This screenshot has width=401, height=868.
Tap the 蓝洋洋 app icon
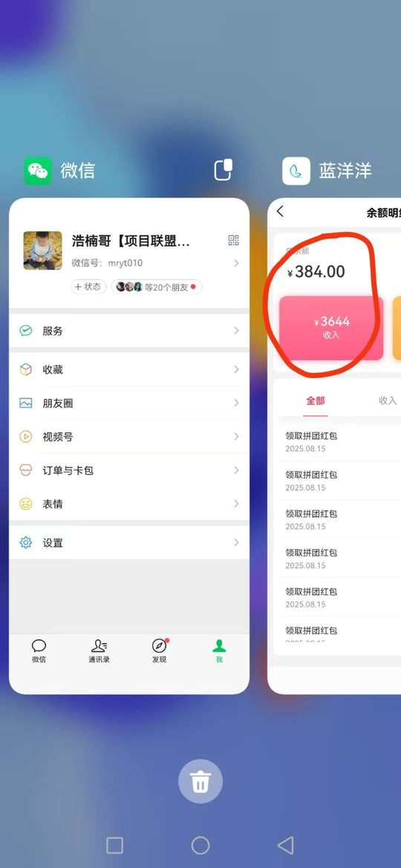[296, 171]
